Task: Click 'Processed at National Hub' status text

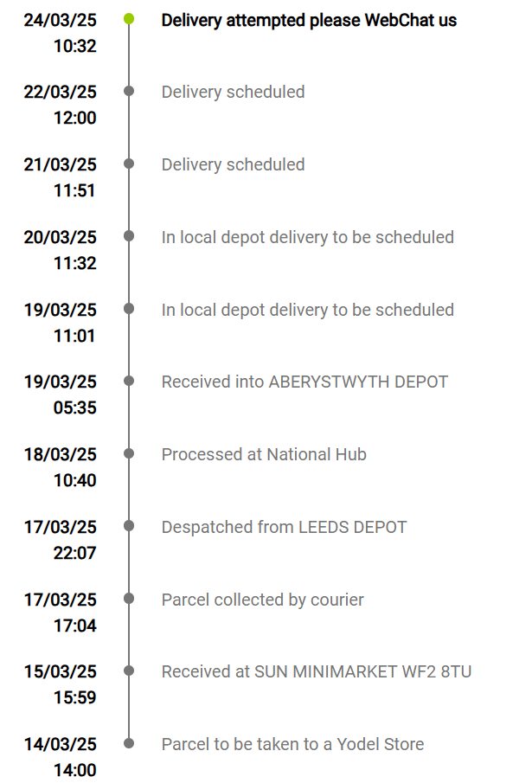Action: click(x=264, y=454)
